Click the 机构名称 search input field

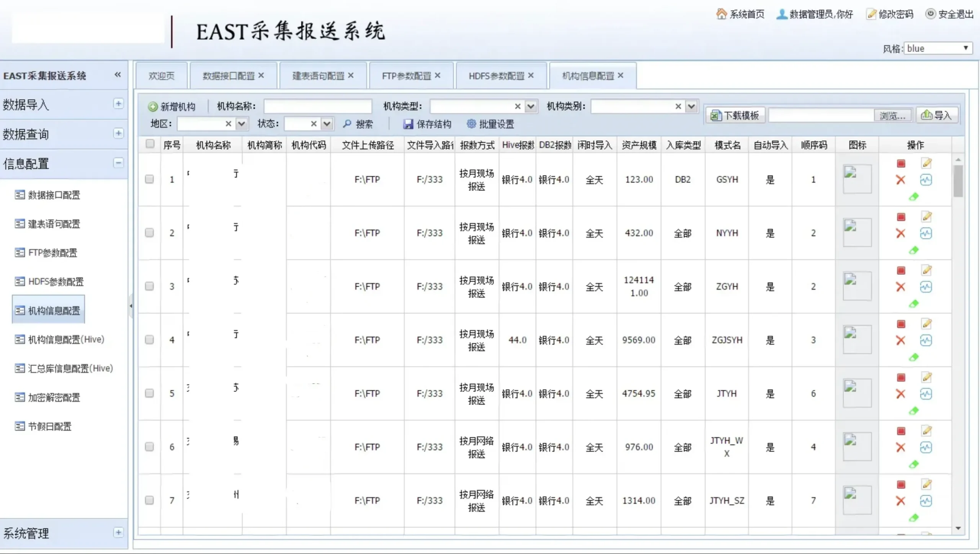coord(317,106)
